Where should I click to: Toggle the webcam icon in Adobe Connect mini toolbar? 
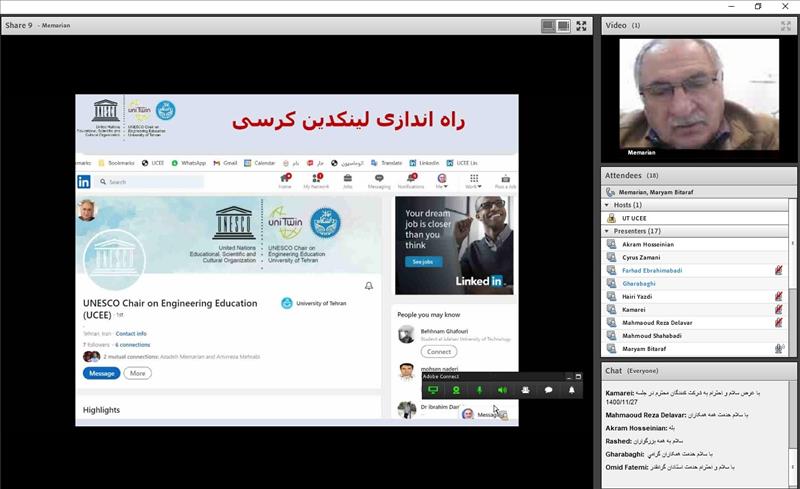456,390
